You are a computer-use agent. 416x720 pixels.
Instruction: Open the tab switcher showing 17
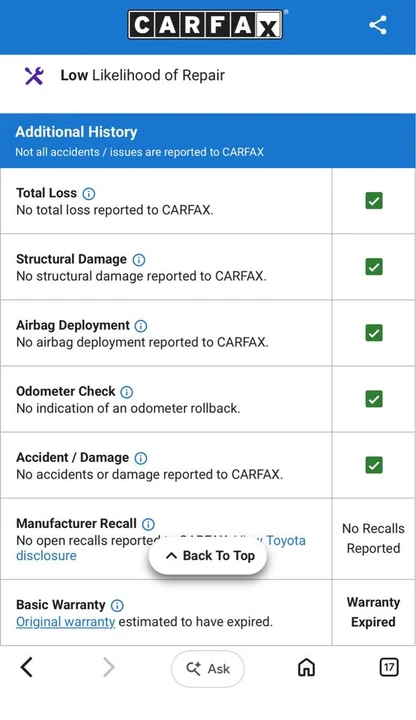389,667
